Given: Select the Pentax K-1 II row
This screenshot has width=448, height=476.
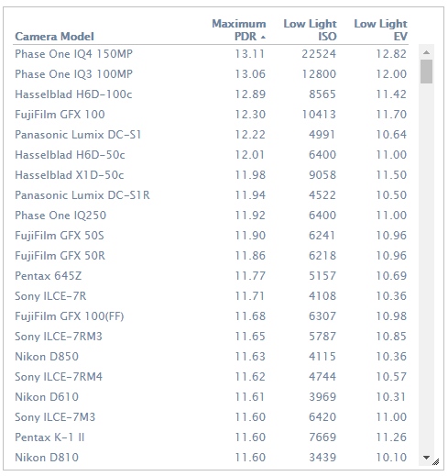Looking at the screenshot, I should (211, 437).
